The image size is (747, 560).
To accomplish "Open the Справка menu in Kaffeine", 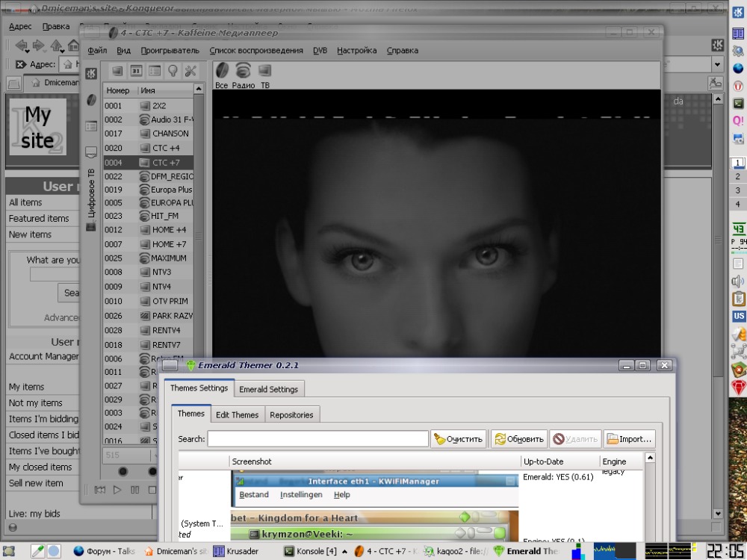I will (x=403, y=51).
